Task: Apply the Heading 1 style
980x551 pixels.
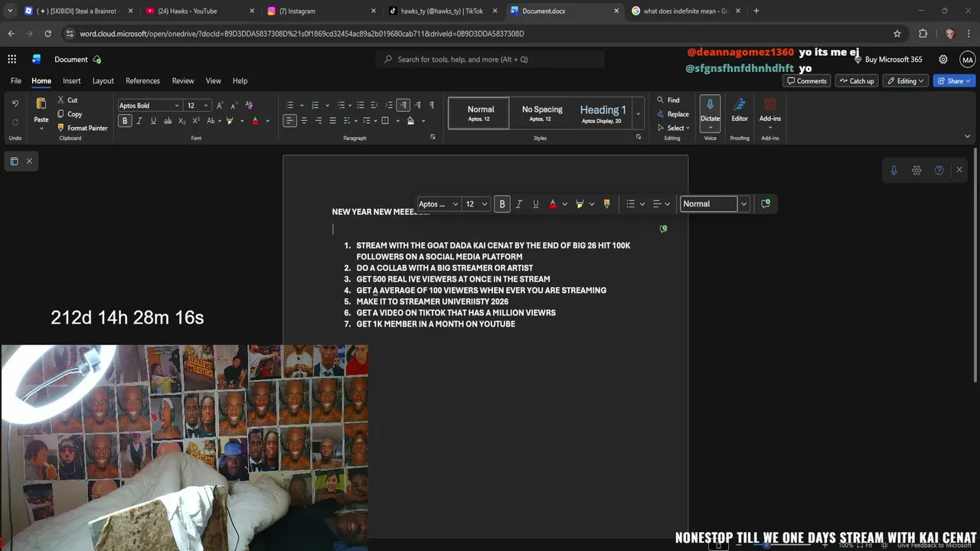Action: pos(603,113)
